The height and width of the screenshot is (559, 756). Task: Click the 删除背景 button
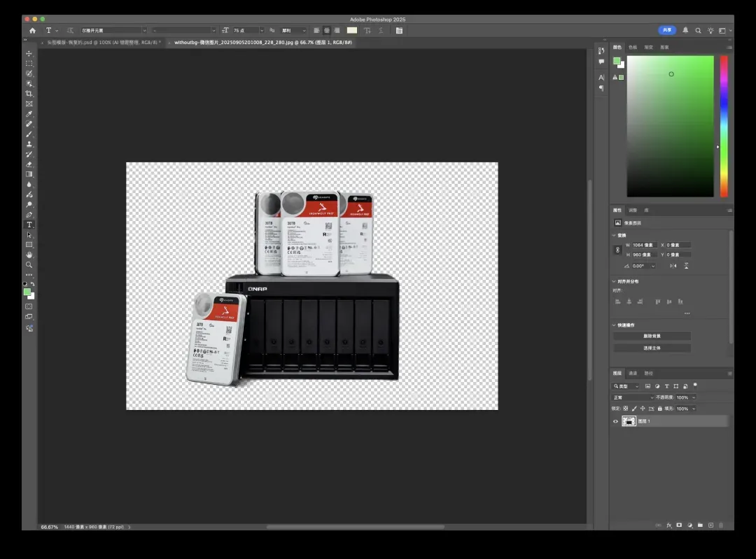(652, 336)
